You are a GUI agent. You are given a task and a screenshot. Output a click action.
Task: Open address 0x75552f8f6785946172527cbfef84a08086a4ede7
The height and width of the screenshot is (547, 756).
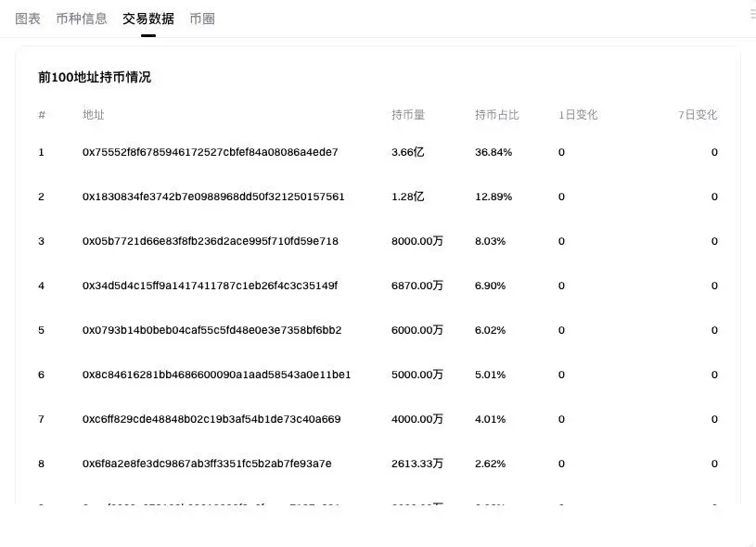point(211,152)
